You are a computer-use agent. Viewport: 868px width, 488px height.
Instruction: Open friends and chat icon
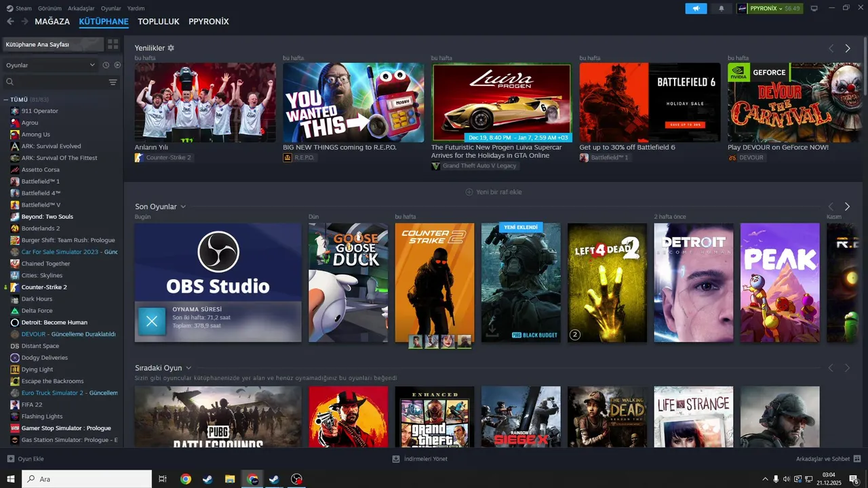click(857, 459)
